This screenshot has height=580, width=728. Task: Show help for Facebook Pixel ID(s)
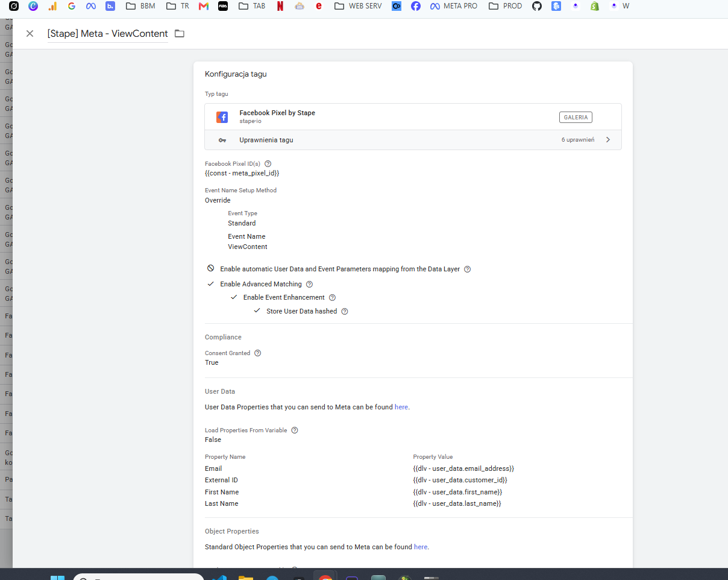point(268,163)
